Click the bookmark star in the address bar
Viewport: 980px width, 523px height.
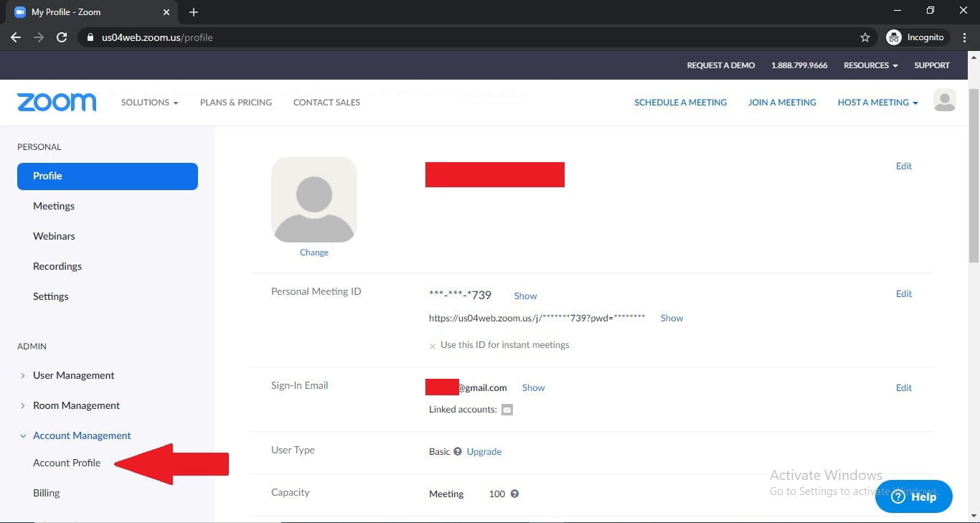(x=864, y=37)
